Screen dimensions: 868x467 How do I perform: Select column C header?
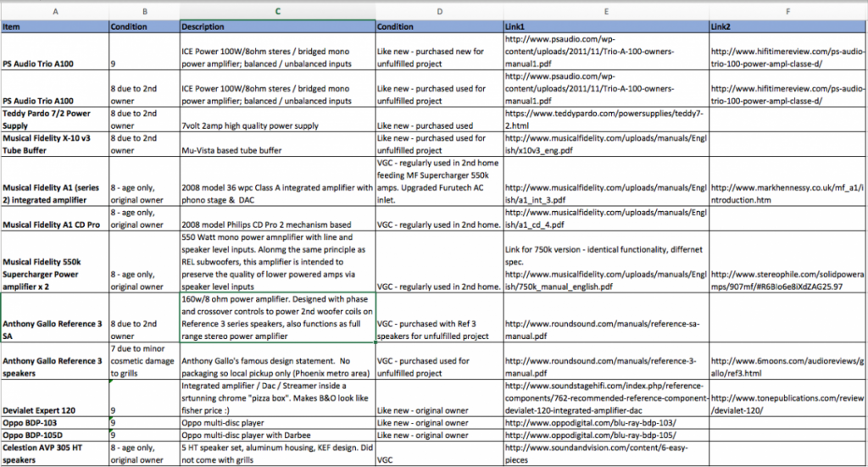(277, 12)
